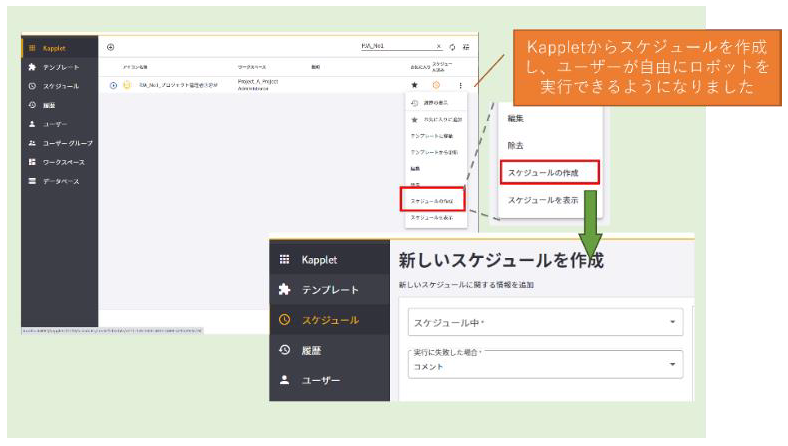Expand the 実行に失敗した場合 dropdown

tap(545, 364)
